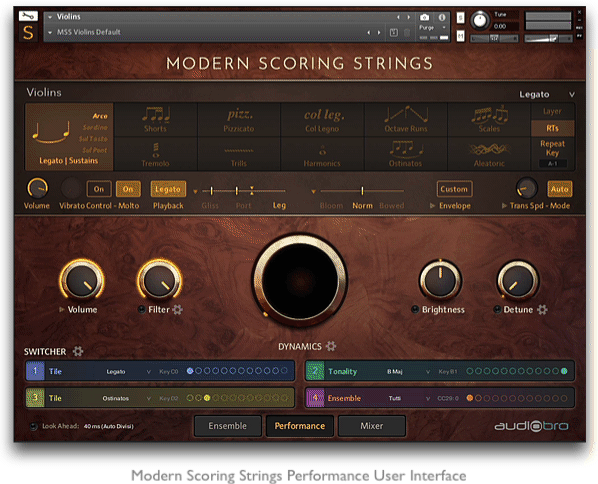Click switcher slot number 4 Ensemble
Viewport: 598px width, 484px height.
pyautogui.click(x=315, y=398)
